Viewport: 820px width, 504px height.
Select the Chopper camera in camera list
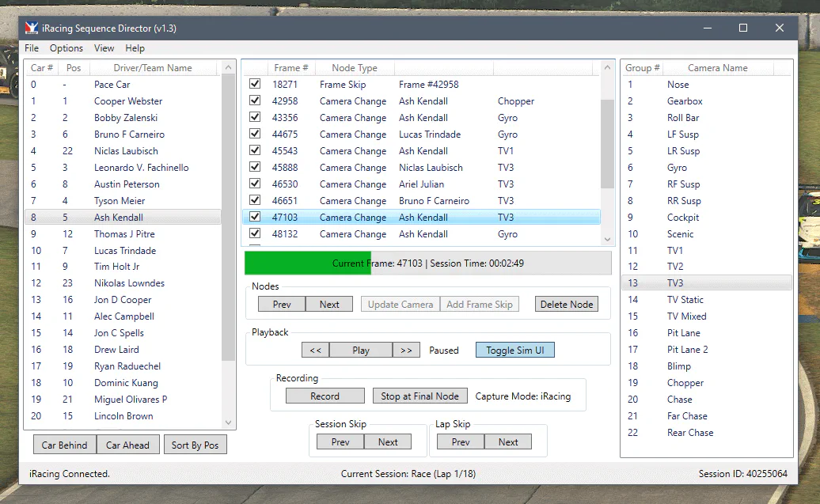(706, 383)
